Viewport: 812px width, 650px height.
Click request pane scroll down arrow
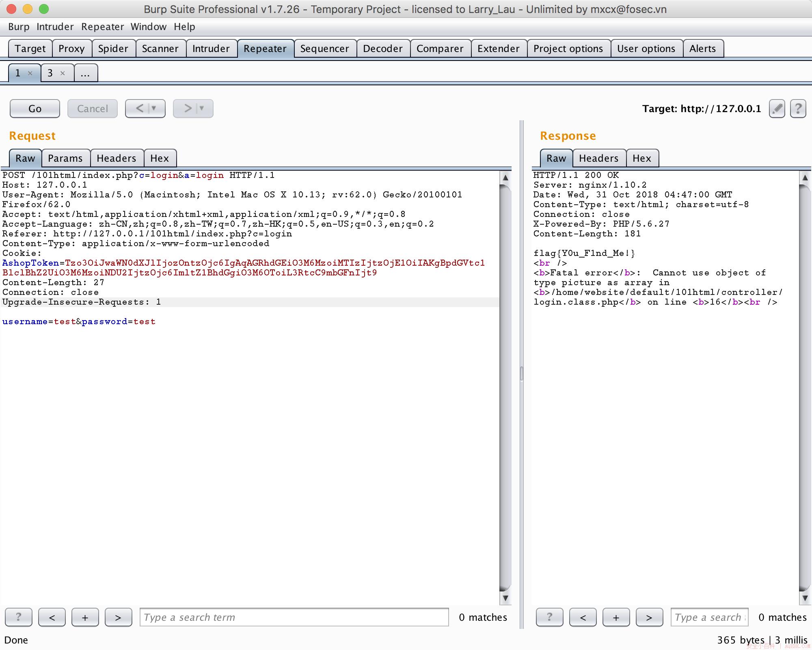505,598
